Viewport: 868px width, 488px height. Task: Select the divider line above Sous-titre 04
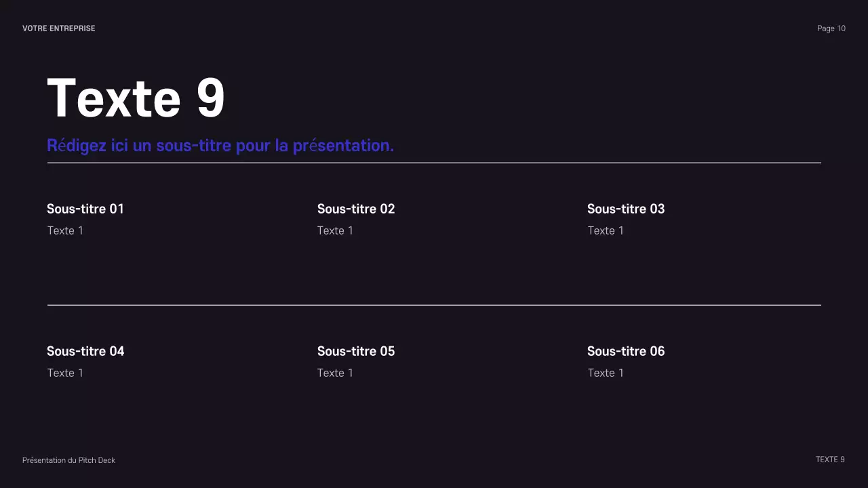(434, 305)
